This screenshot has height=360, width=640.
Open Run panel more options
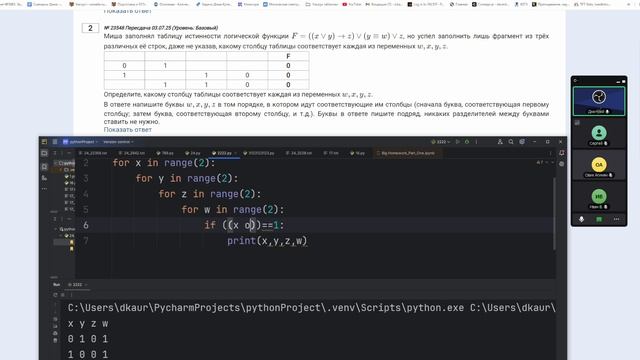(x=71, y=295)
